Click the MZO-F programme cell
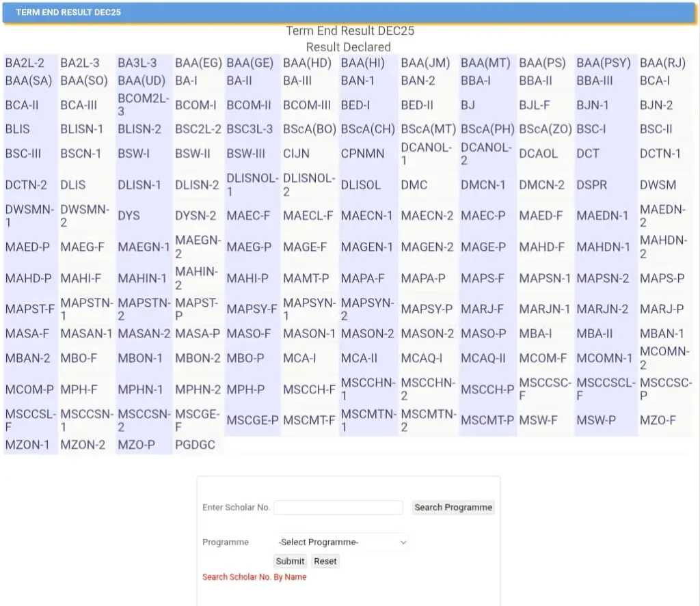Screen dimensions: 700x606 click(658, 420)
